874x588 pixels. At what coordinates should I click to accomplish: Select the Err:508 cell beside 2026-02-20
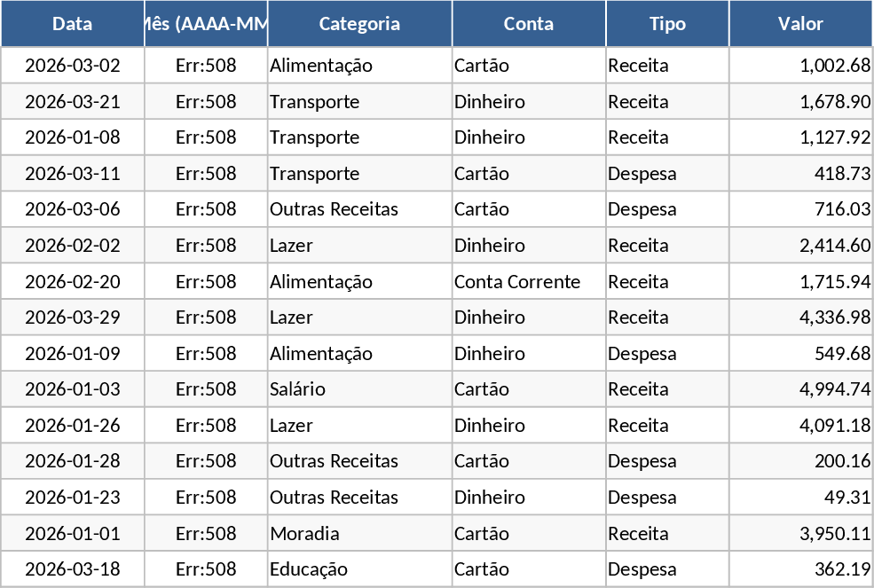[206, 282]
